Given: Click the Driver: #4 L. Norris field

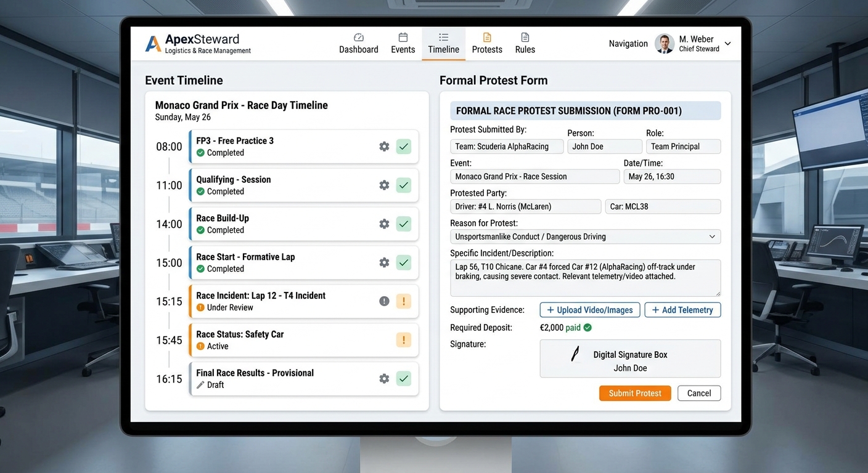Looking at the screenshot, I should coord(525,206).
